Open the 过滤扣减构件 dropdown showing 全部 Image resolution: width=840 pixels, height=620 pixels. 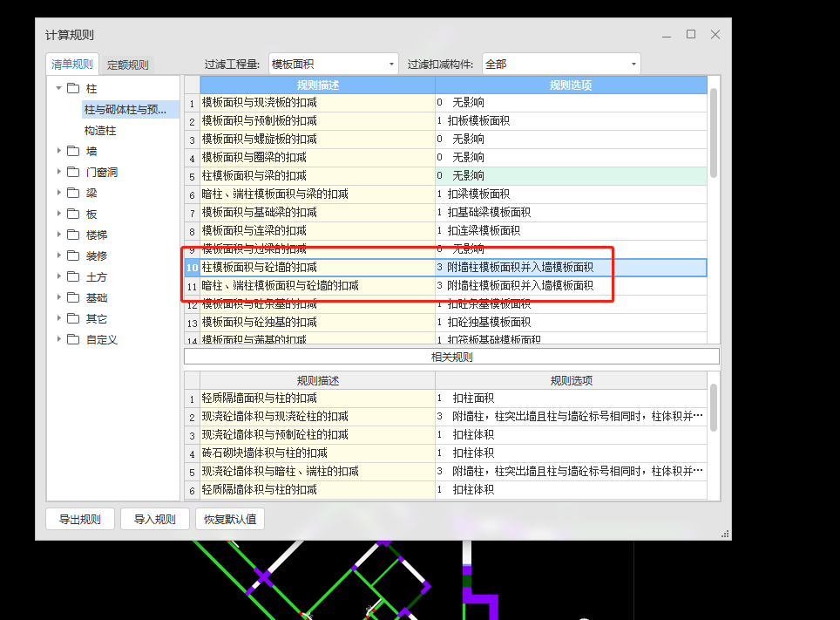coord(561,64)
